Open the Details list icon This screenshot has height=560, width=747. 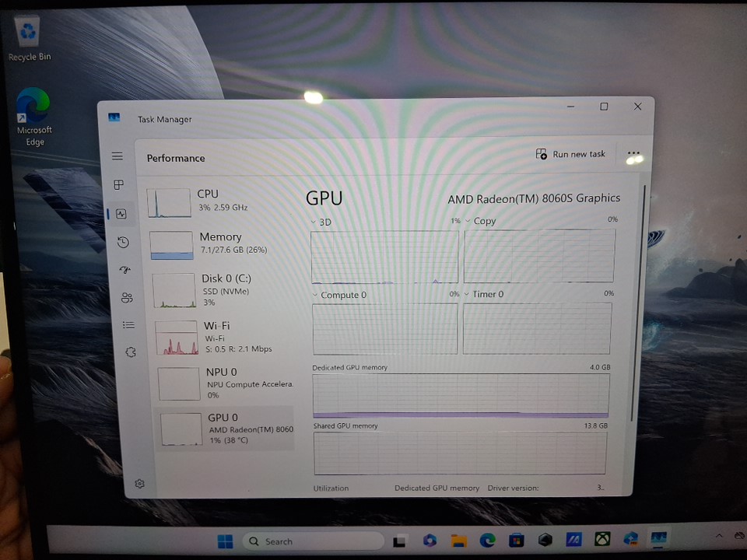pyautogui.click(x=128, y=325)
